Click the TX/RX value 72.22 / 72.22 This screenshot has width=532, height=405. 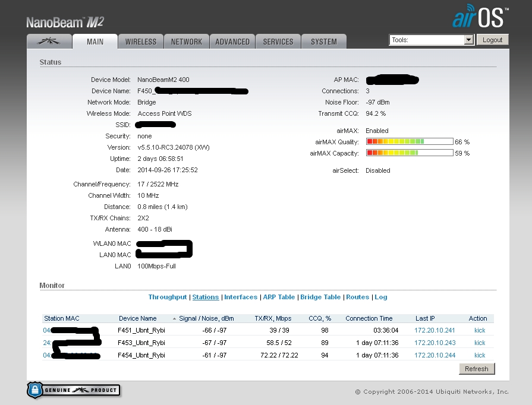[x=279, y=355]
